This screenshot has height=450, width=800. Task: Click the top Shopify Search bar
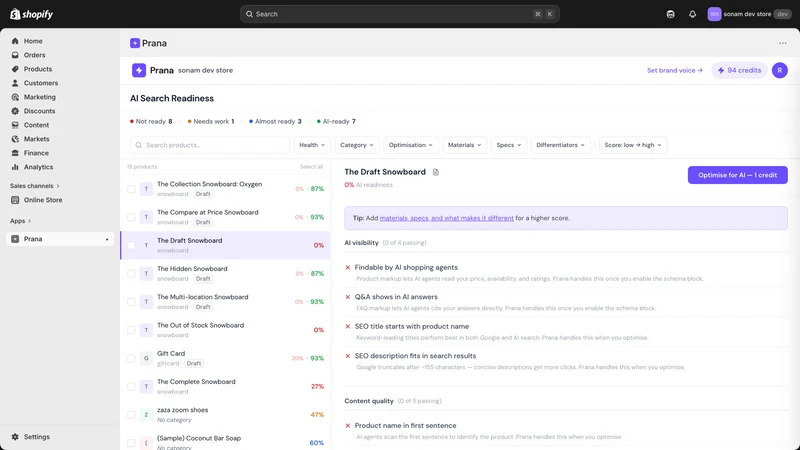(399, 14)
